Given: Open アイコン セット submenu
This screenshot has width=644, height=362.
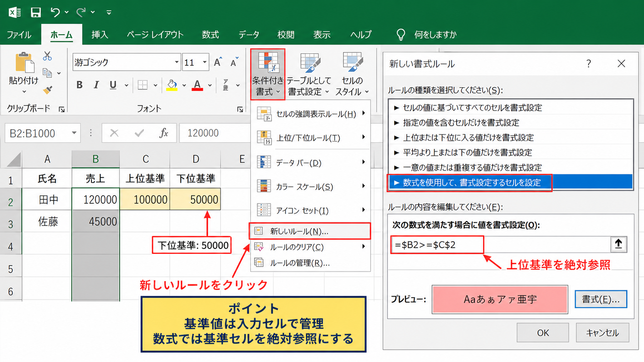Looking at the screenshot, I should (x=311, y=210).
